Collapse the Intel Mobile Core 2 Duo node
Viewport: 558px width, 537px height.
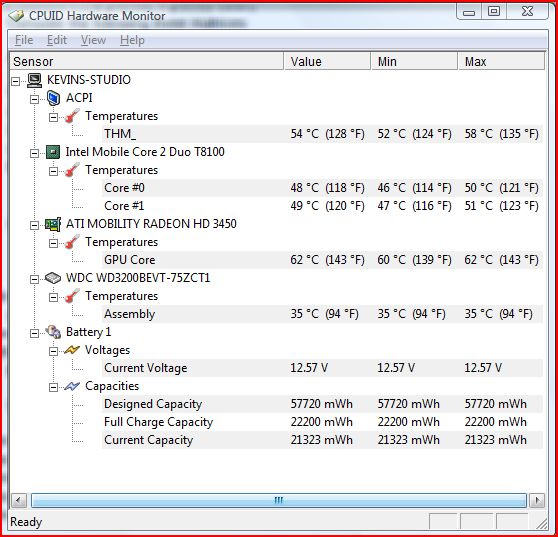tap(34, 153)
